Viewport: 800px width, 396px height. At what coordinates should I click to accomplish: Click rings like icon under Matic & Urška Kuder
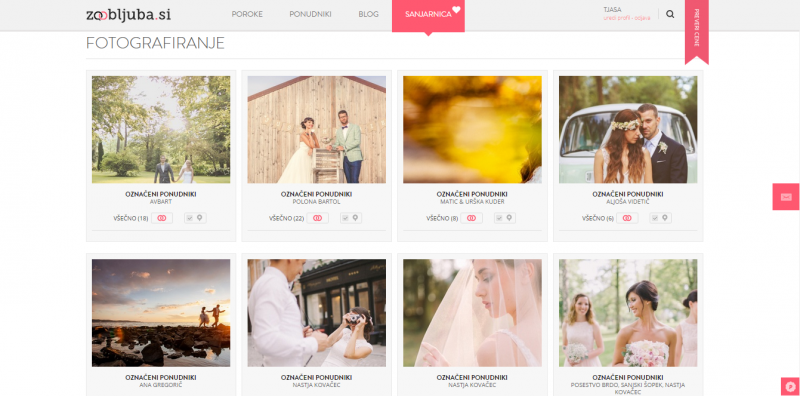(x=471, y=218)
